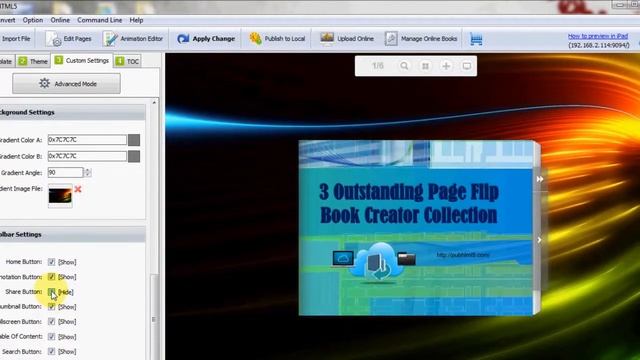Viewport: 640px width, 360px height.
Task: Toggle fullscreen icon in preview toolbar
Action: [467, 66]
